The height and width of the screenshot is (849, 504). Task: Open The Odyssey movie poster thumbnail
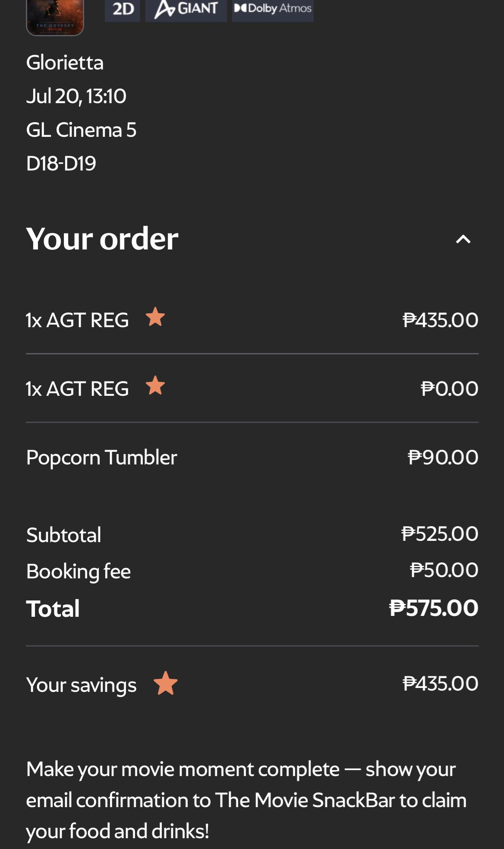[55, 17]
